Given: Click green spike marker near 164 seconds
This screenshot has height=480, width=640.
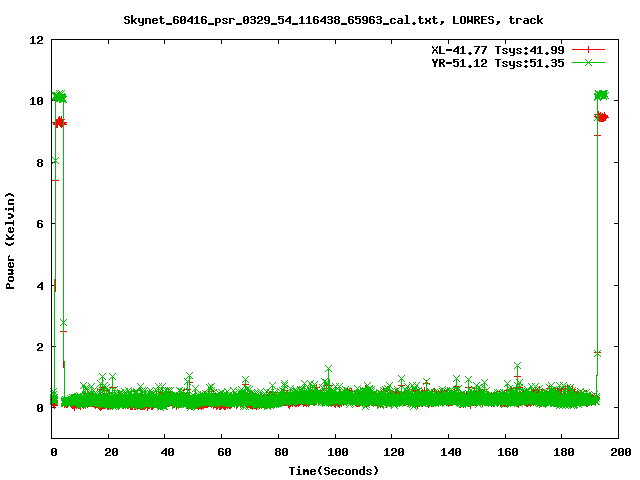Looking at the screenshot, I should (x=517, y=365).
